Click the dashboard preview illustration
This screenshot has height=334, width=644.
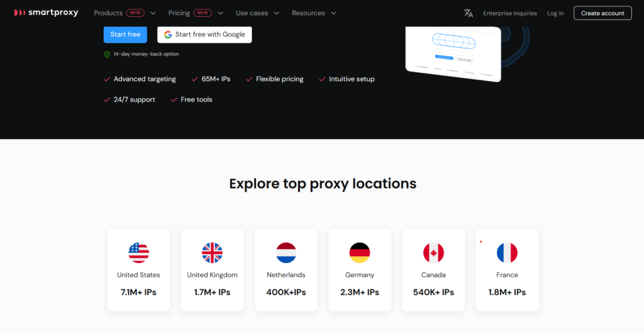(x=454, y=53)
